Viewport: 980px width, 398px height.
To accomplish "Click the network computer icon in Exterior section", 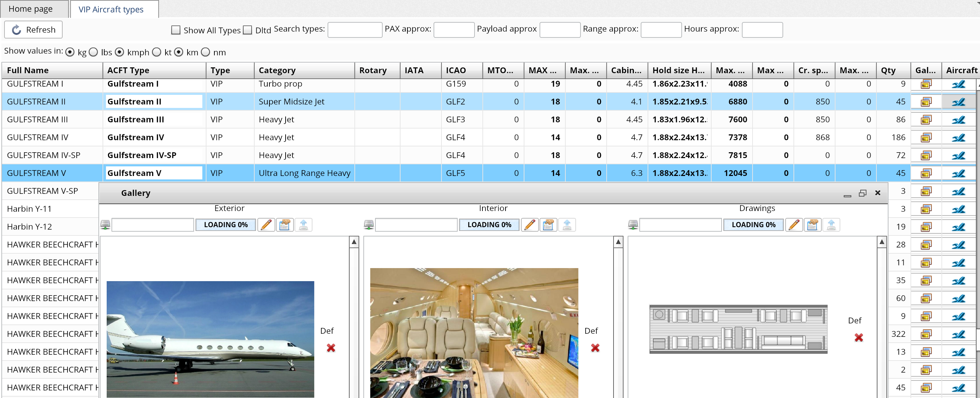I will (105, 225).
